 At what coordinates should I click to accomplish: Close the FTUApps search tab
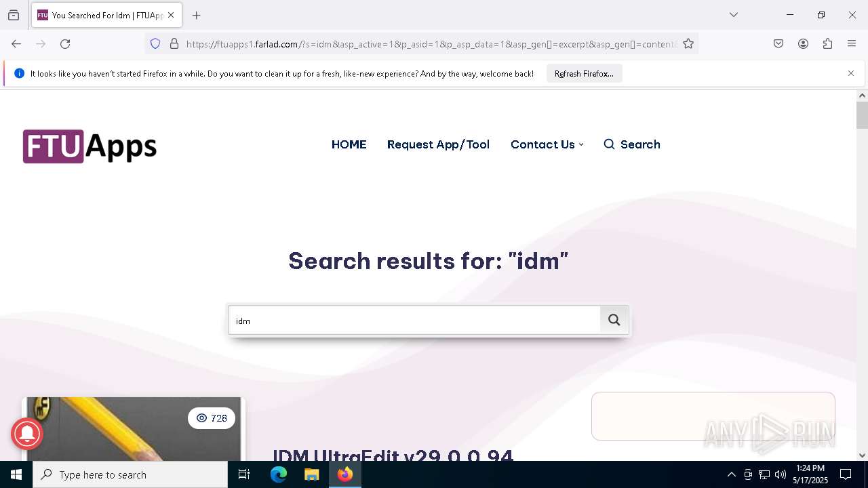click(x=171, y=15)
